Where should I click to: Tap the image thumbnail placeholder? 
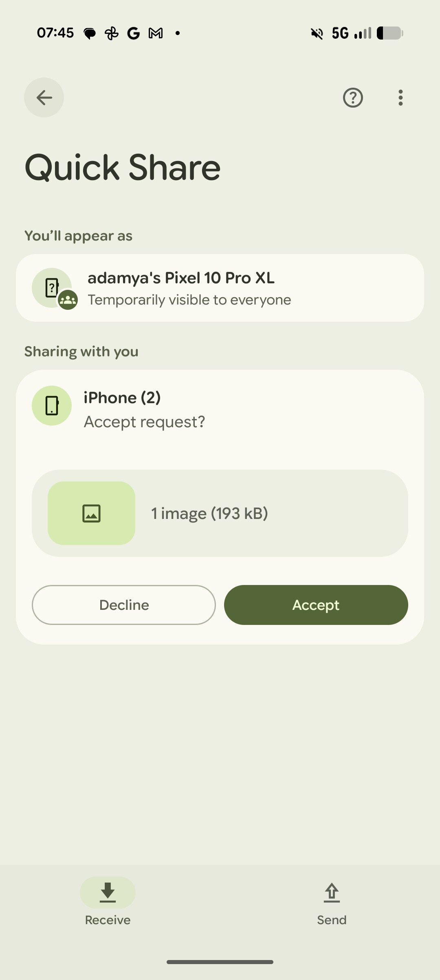[x=91, y=513]
